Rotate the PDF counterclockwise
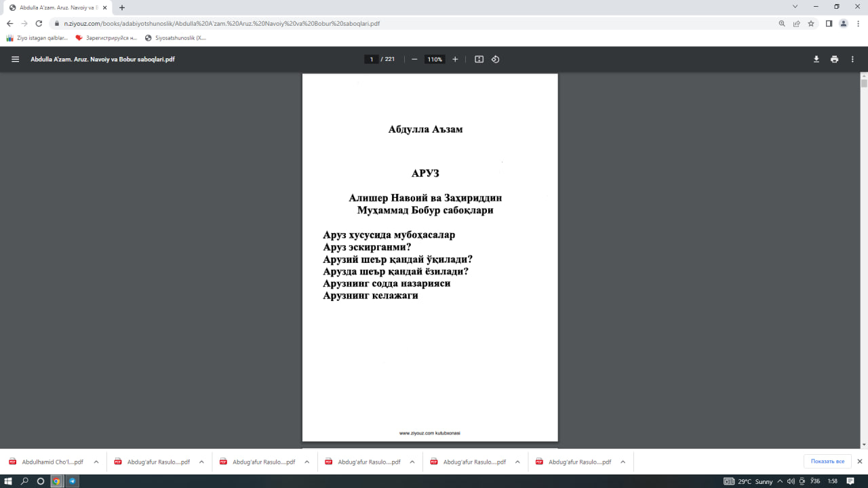 (x=495, y=59)
